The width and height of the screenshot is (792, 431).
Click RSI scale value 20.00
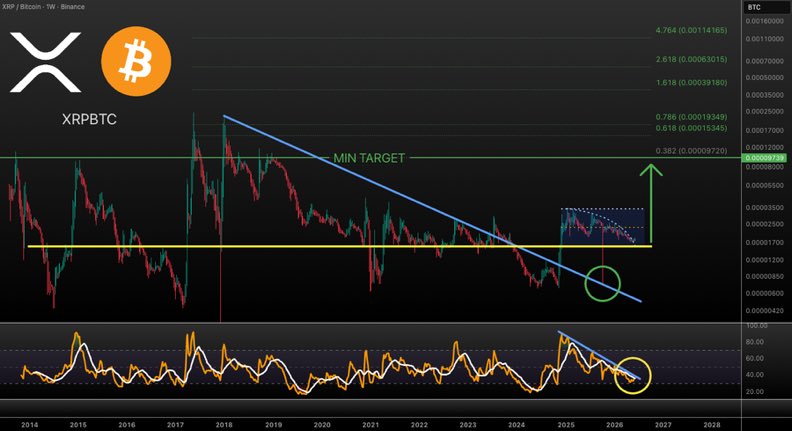point(755,392)
